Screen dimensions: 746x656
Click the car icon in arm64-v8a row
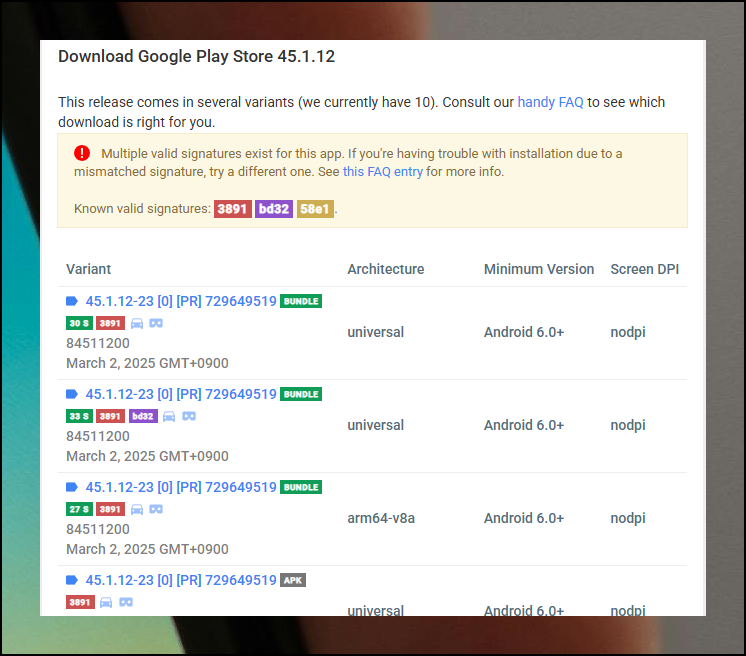(x=137, y=509)
